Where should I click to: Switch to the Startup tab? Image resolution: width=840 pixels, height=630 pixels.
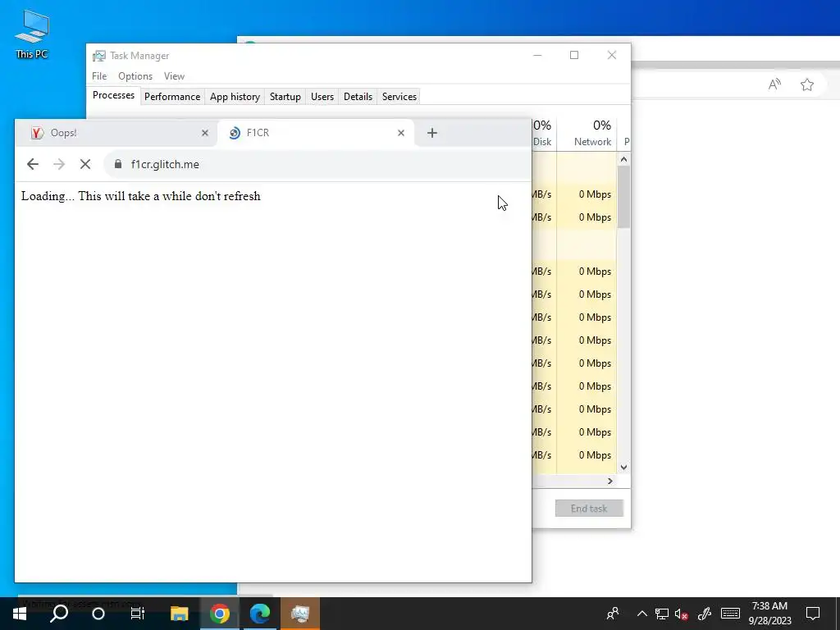(x=285, y=97)
